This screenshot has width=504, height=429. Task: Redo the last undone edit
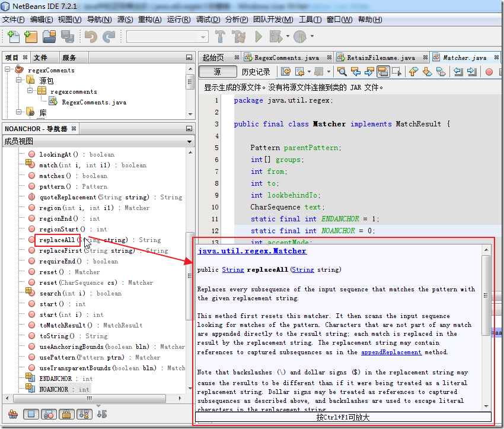tap(109, 37)
